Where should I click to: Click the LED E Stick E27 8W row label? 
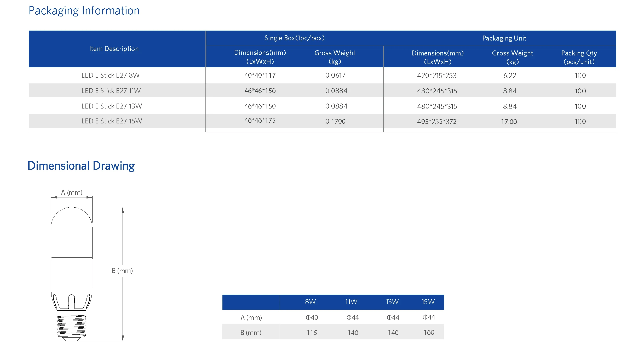coord(111,76)
